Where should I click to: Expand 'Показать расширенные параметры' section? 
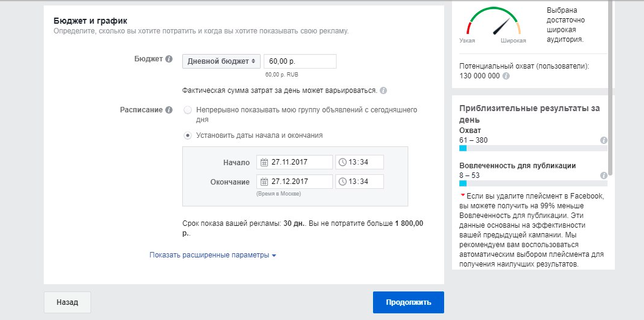click(213, 255)
